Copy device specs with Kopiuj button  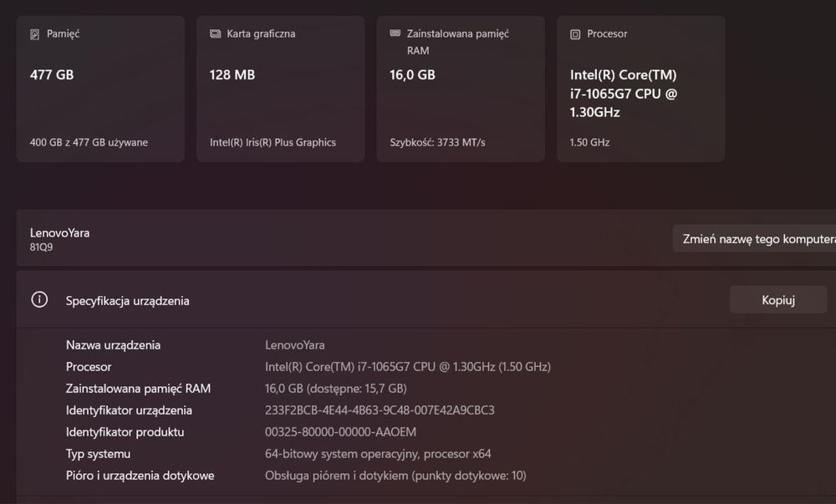tap(777, 300)
